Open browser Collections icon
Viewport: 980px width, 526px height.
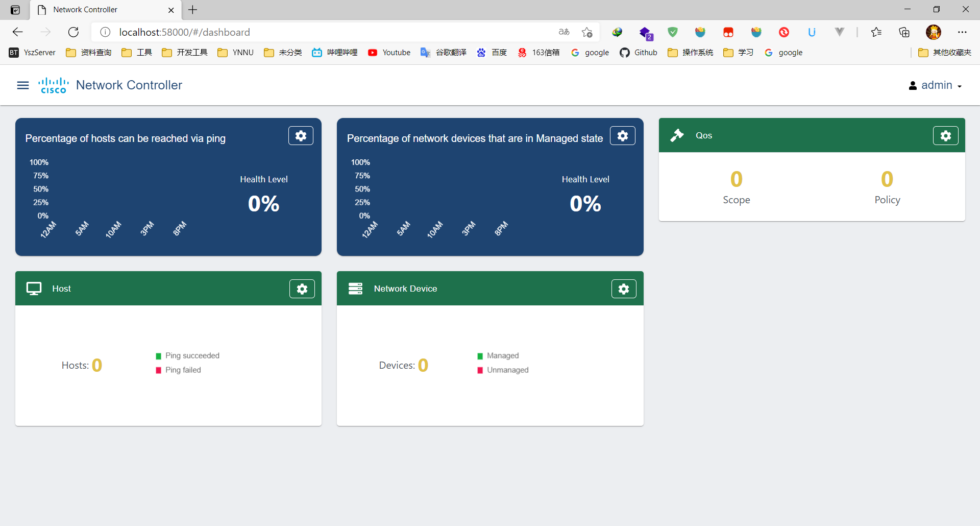pyautogui.click(x=904, y=32)
